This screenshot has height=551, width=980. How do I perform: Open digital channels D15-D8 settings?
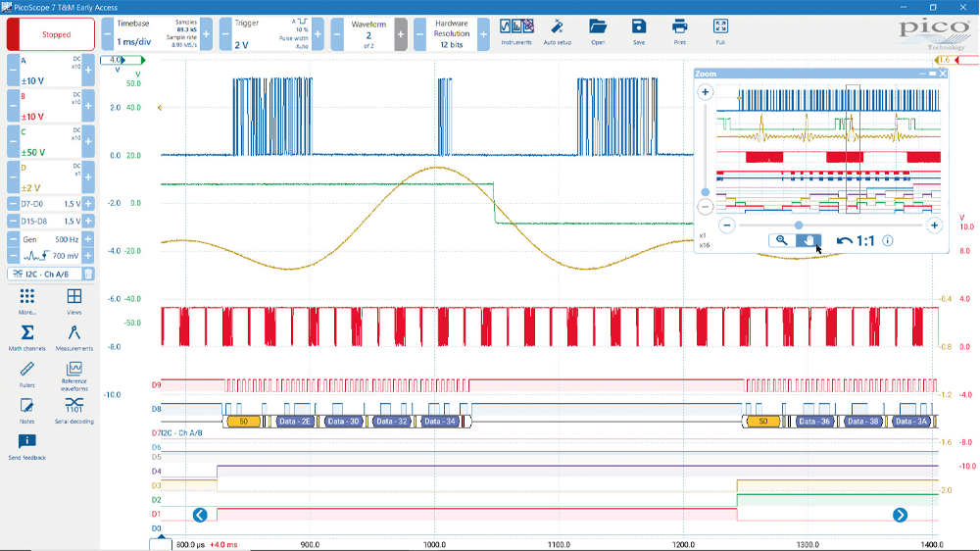click(x=51, y=222)
